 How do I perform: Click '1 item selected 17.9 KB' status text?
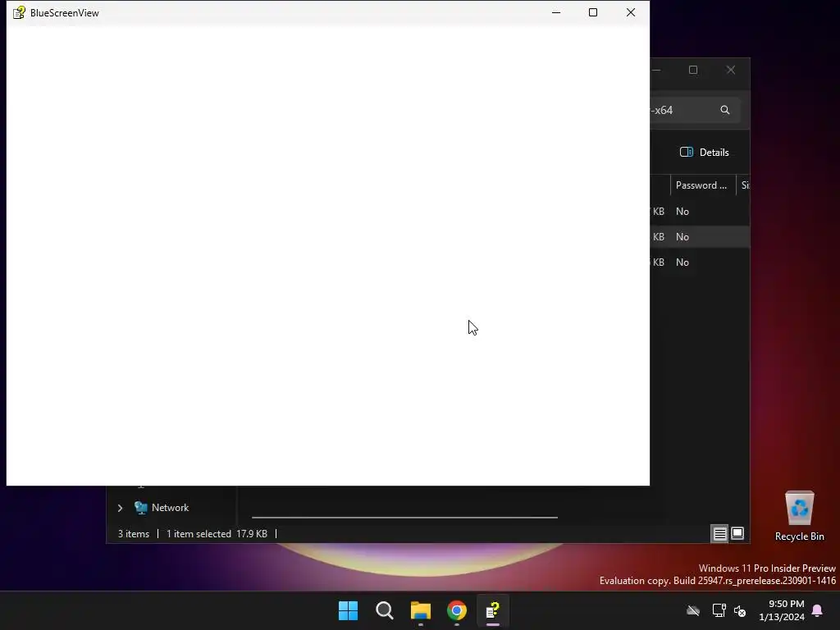point(217,534)
